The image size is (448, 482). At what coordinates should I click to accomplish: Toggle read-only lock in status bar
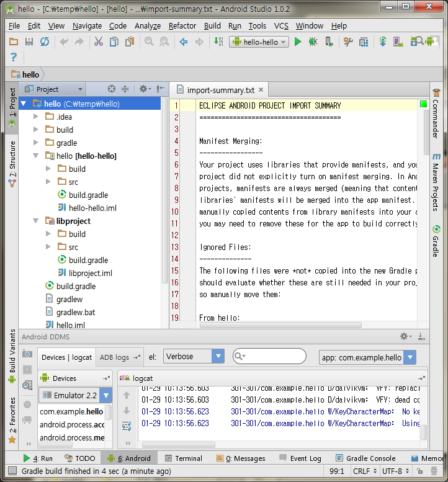419,471
